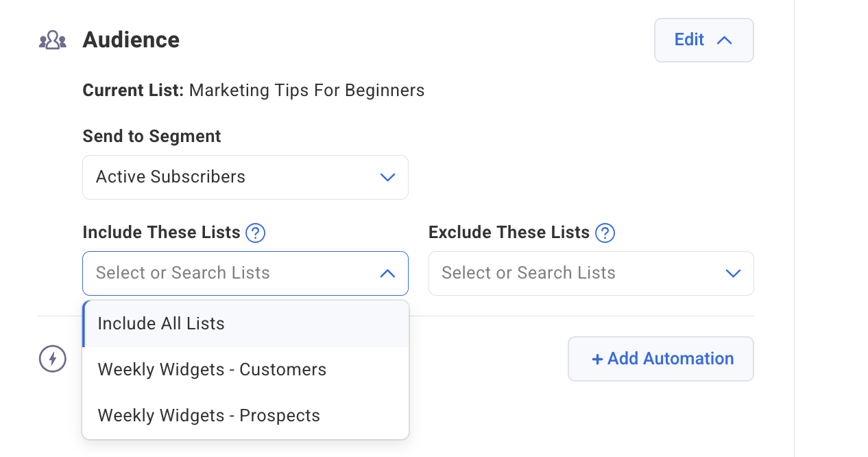
Task: Click the Send to Segment heading
Action: [152, 136]
